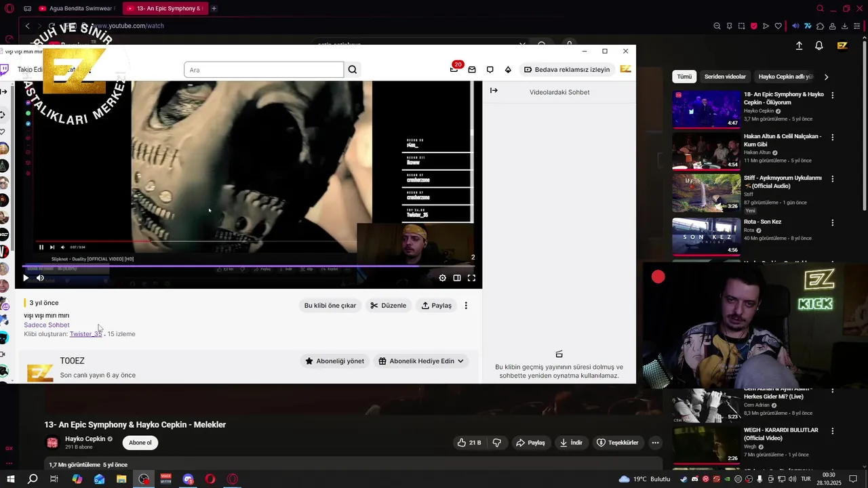Image resolution: width=868 pixels, height=488 pixels.
Task: Dislike the YouTube video
Action: 497,443
